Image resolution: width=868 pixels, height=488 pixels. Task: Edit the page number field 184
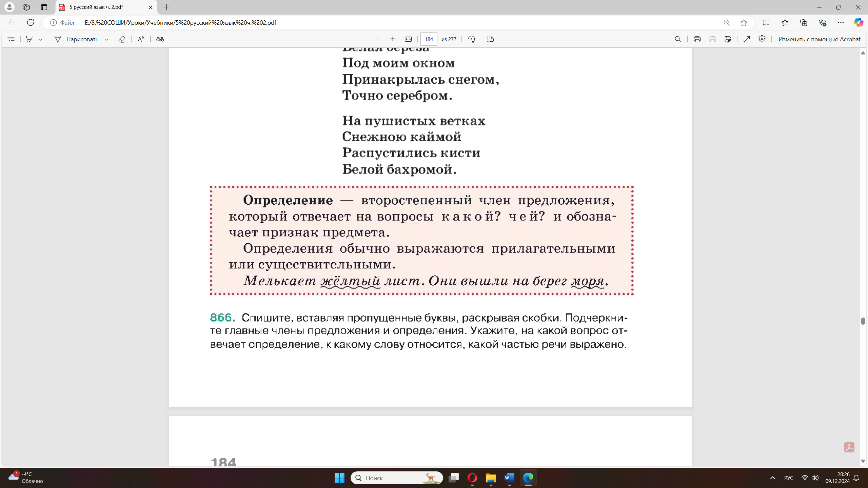point(429,39)
